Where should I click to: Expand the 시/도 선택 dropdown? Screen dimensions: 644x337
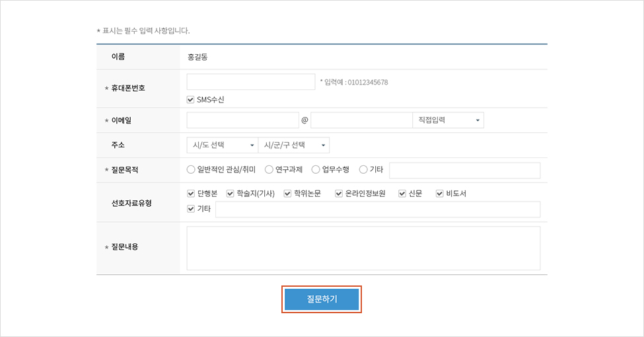[x=222, y=145]
